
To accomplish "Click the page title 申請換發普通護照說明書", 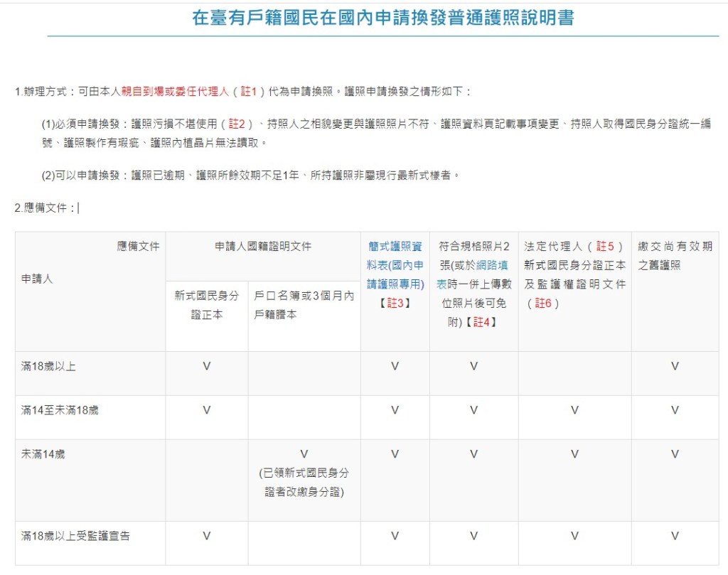I will (x=383, y=18).
